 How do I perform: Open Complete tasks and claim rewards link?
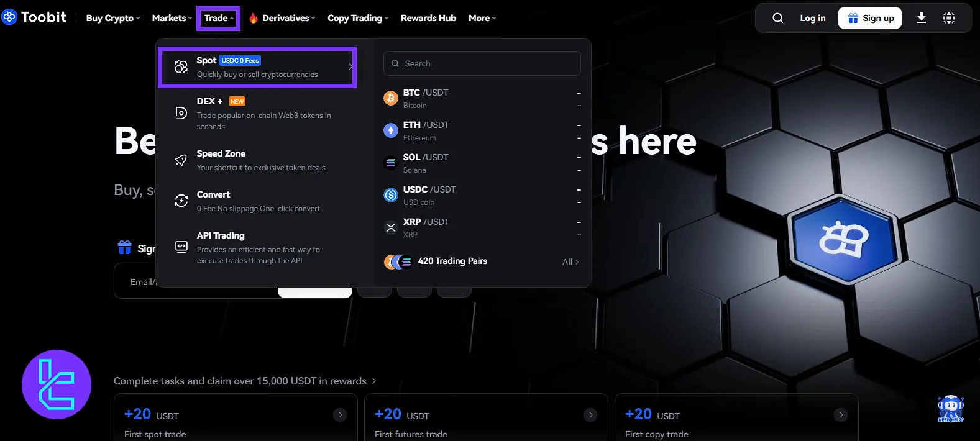(245, 381)
